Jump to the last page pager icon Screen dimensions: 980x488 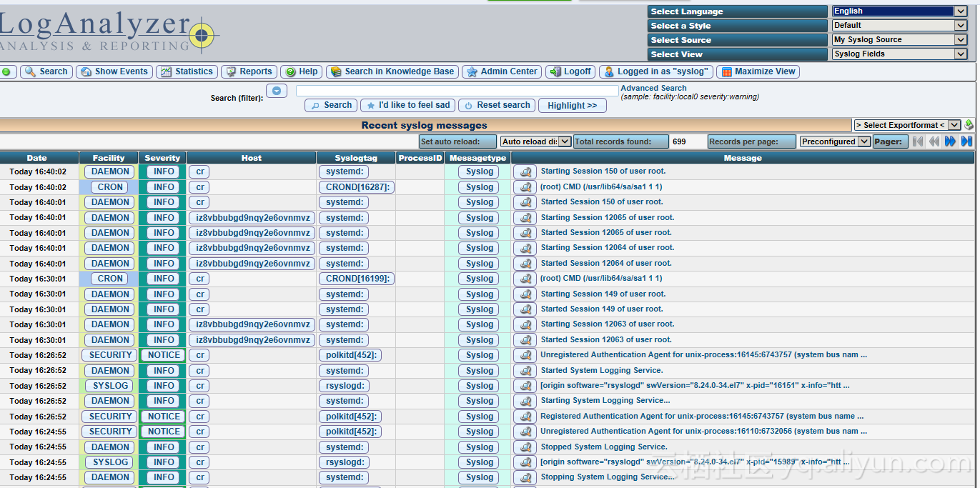966,141
